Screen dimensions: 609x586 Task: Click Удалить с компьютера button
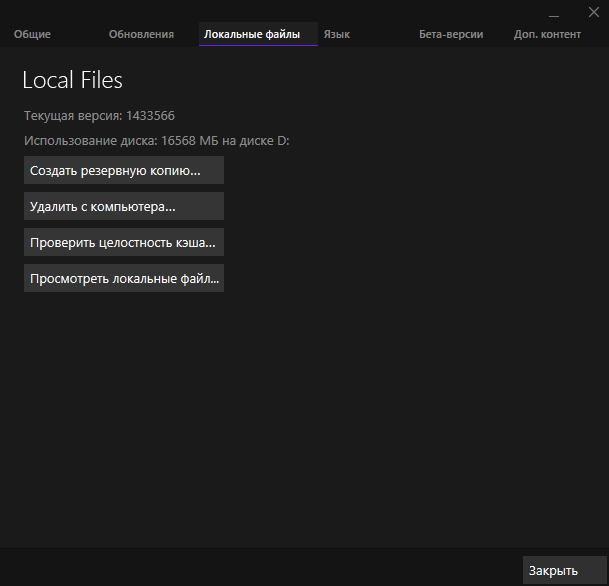pos(124,206)
